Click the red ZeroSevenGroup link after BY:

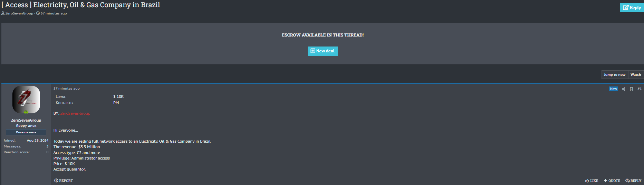tap(75, 113)
